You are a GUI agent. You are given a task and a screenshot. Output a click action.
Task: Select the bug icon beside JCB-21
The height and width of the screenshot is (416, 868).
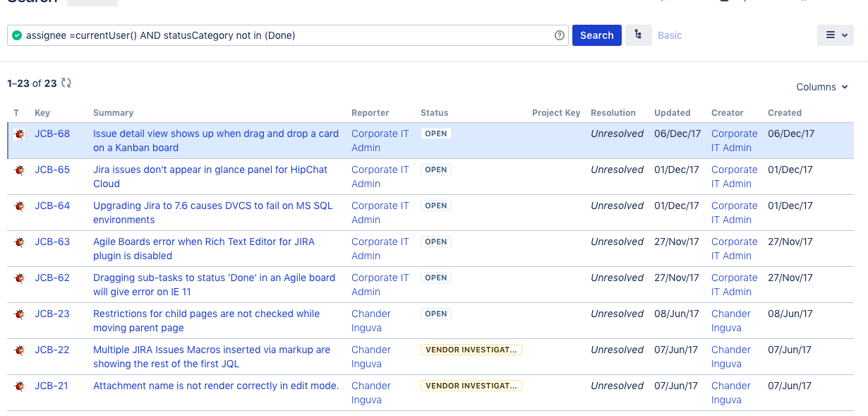[x=18, y=385]
